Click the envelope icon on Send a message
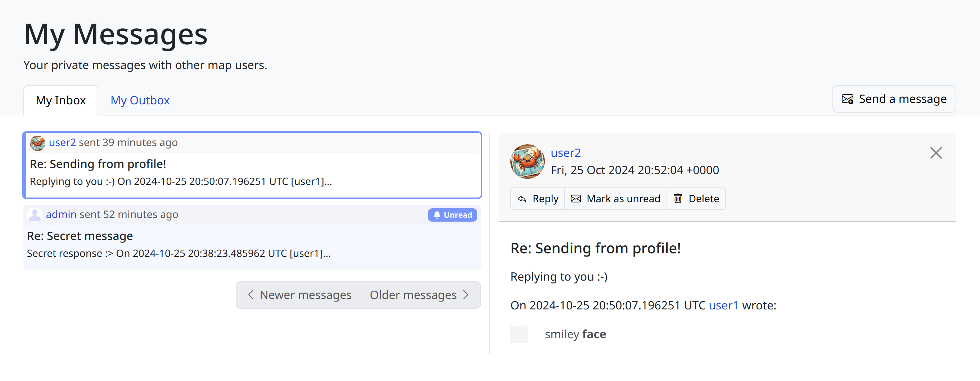 point(847,99)
